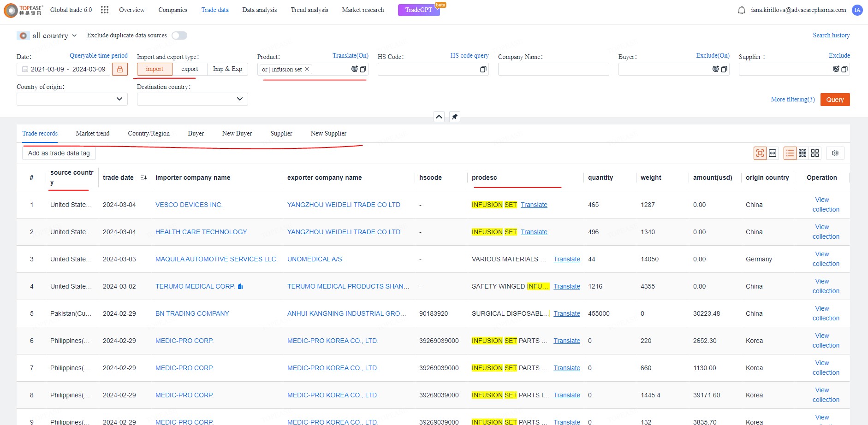Click the target icon in the Supplier field
The image size is (868, 425).
click(836, 69)
